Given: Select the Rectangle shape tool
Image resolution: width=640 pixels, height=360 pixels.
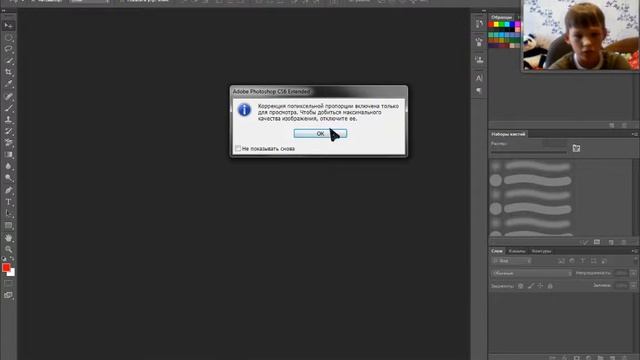Looking at the screenshot, I should point(8,225).
